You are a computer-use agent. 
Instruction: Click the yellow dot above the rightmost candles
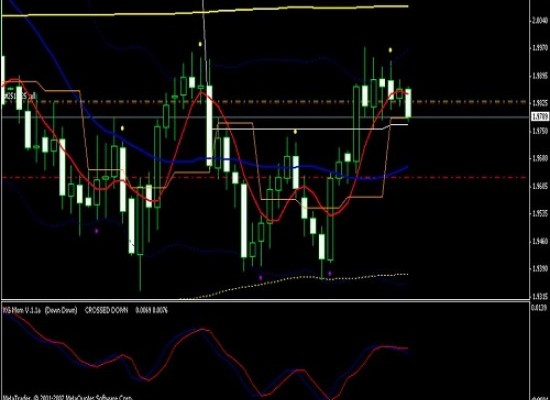[x=390, y=50]
